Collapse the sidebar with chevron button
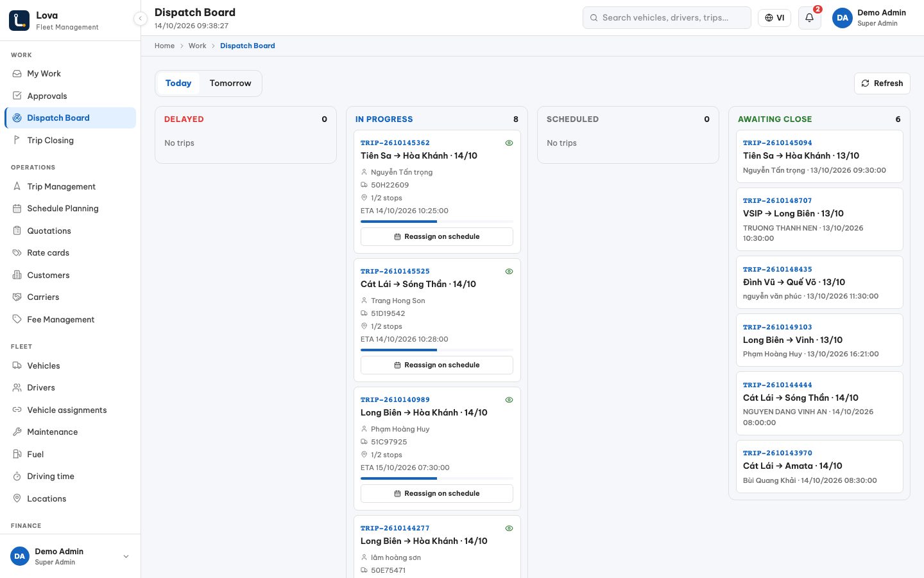 point(141,19)
